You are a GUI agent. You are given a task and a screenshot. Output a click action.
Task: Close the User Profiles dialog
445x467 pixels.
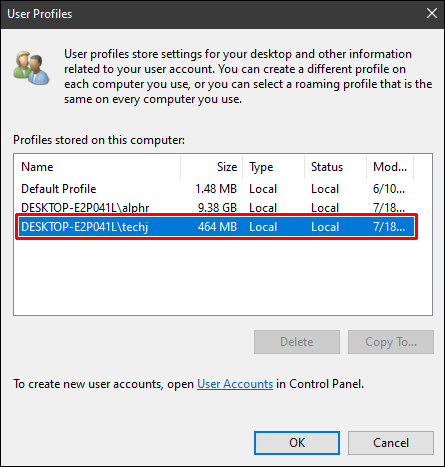(x=432, y=14)
